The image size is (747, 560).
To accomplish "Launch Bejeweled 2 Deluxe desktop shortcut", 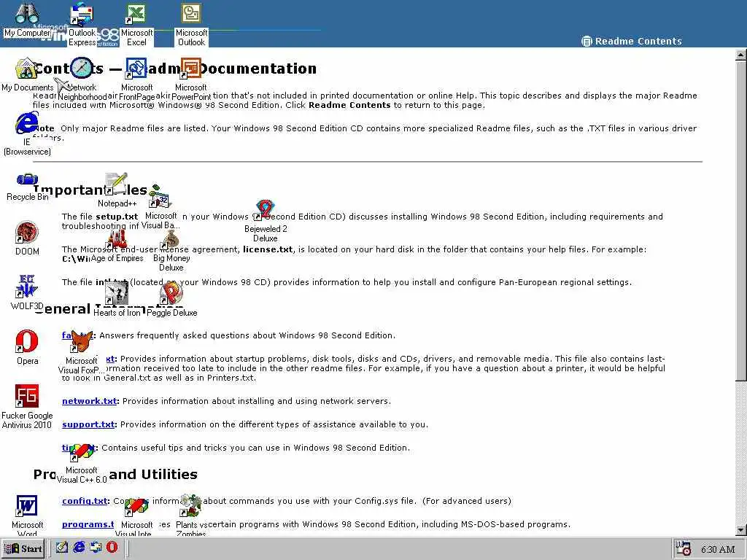I will point(265,221).
